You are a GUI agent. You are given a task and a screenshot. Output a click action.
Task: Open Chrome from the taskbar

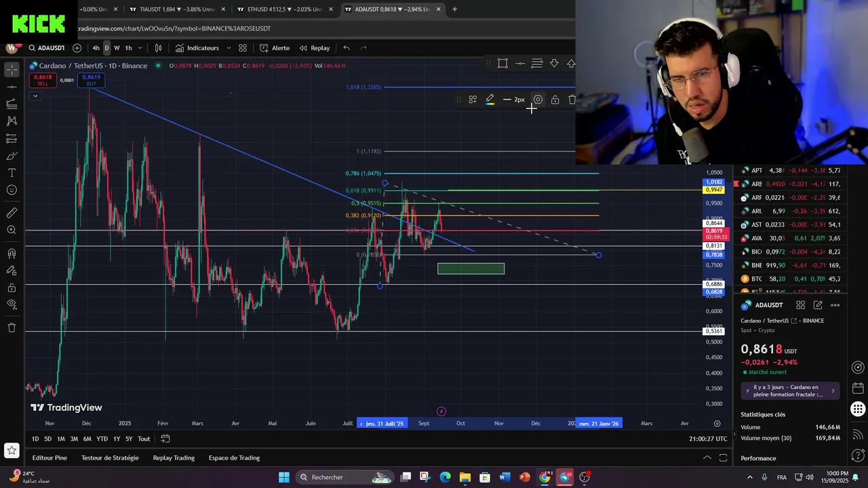[x=545, y=477]
